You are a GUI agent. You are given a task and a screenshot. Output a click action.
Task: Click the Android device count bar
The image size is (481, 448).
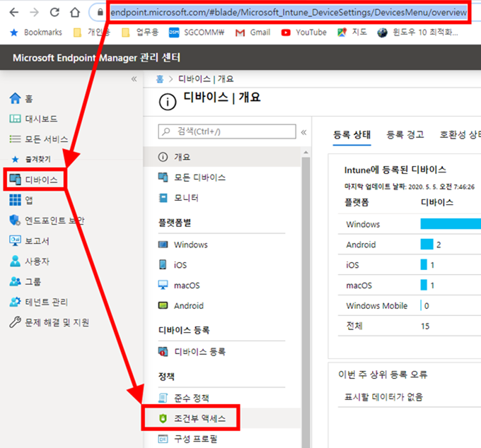(427, 244)
